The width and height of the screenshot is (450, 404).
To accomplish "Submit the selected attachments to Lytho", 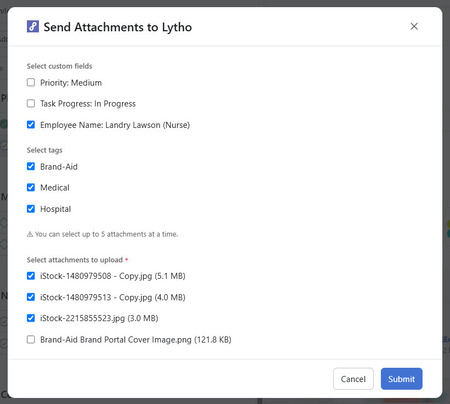I will (x=401, y=379).
